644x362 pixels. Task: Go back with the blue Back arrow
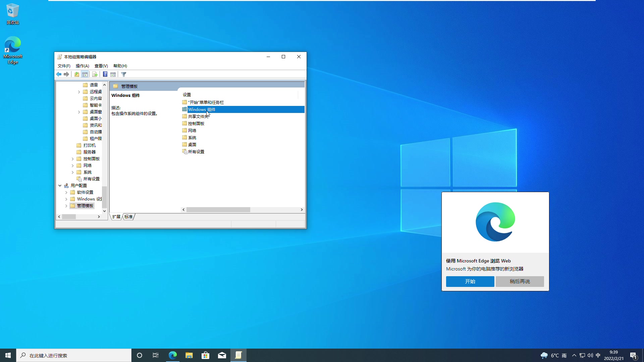tap(59, 74)
